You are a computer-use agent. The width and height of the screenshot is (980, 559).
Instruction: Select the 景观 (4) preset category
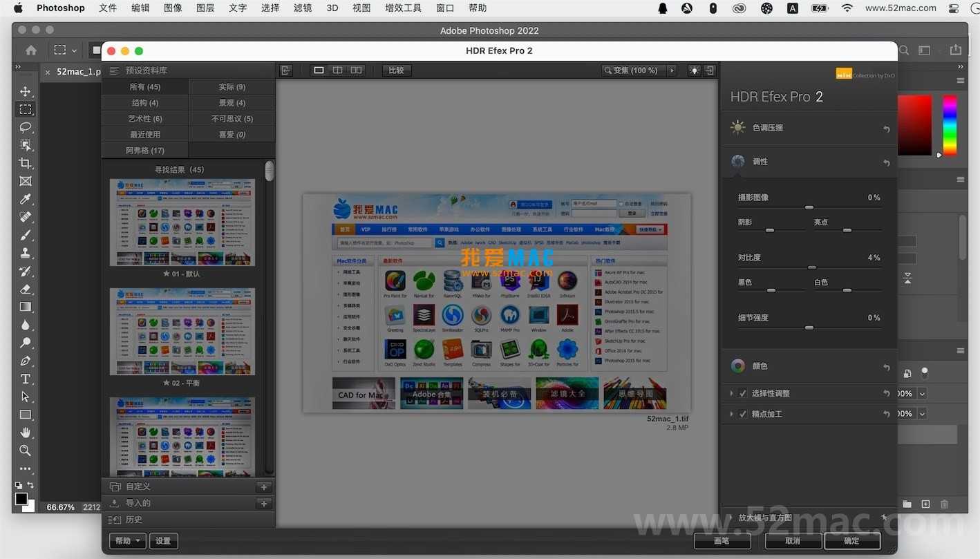point(232,103)
